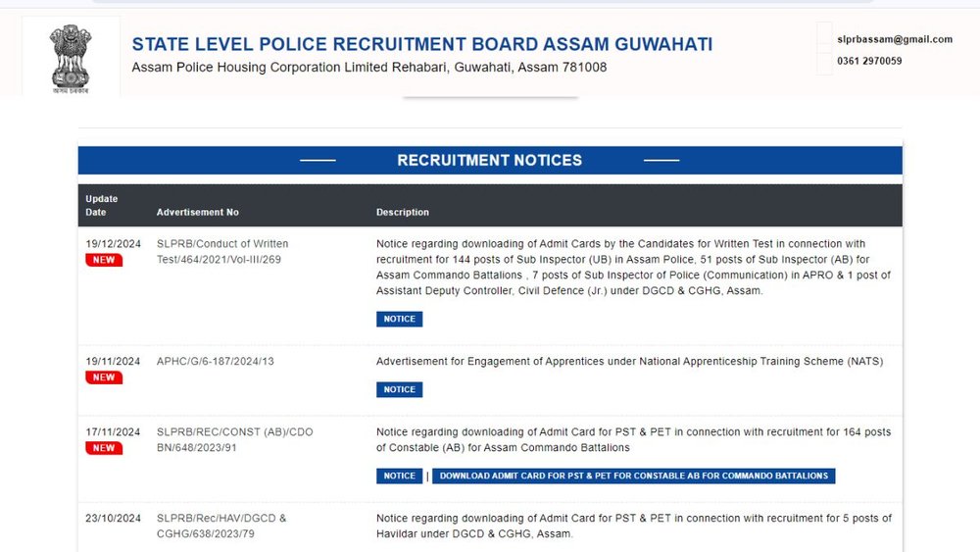Click the NEW badge under 19/11/2024
This screenshot has height=552, width=980.
[104, 377]
